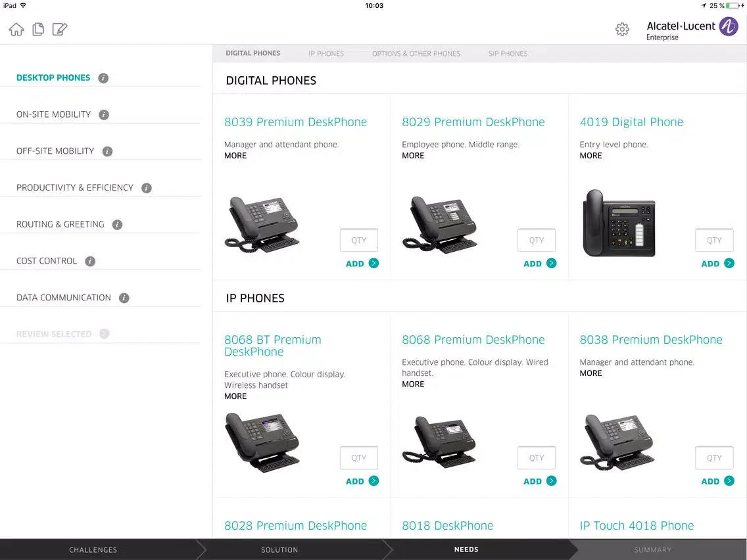Go to the Challenges step
The image size is (747, 560).
pyautogui.click(x=93, y=550)
